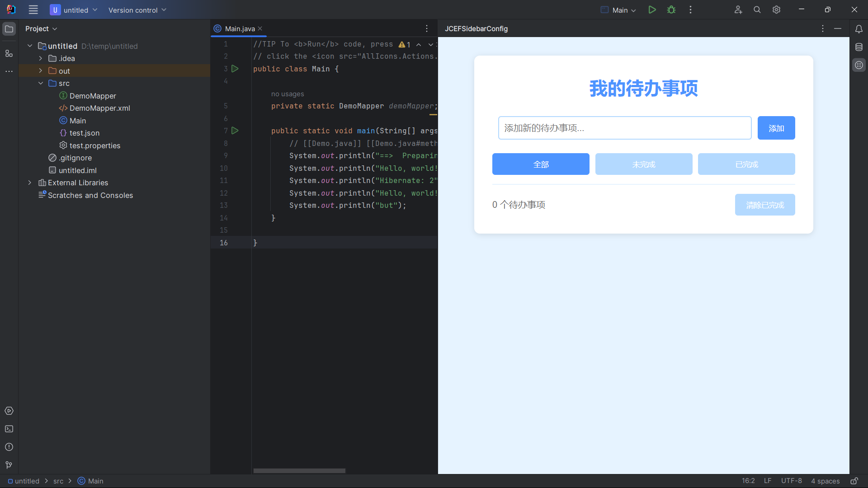This screenshot has height=488, width=868.
Task: Open the Database tool window icon
Action: click(859, 47)
